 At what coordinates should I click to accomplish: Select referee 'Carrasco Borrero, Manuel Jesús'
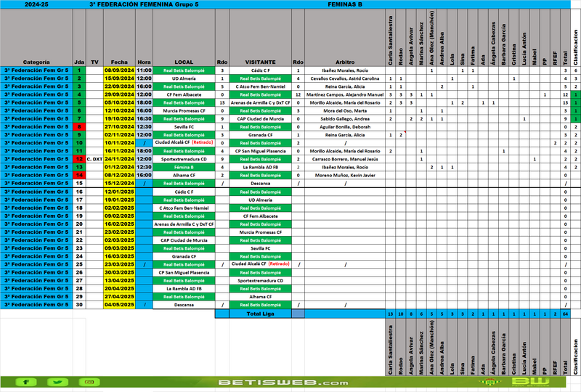click(x=345, y=159)
